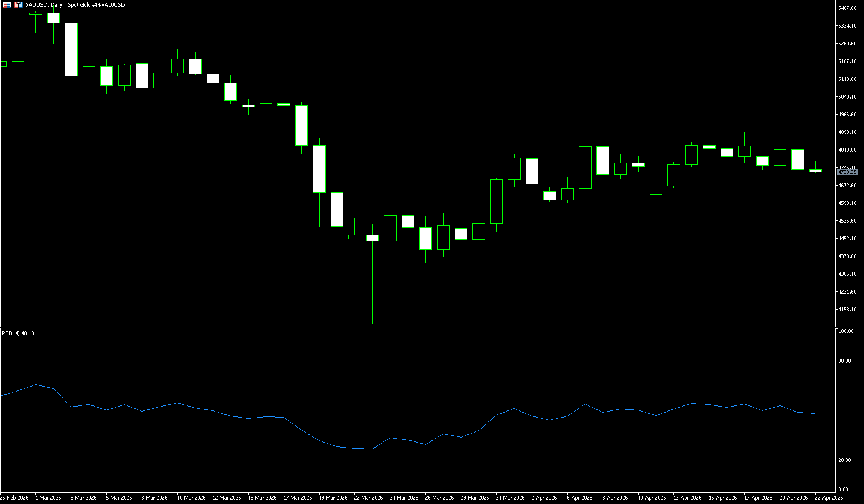
Task: Click the RSI(14) 48.18 indicator label
Action: [18, 333]
